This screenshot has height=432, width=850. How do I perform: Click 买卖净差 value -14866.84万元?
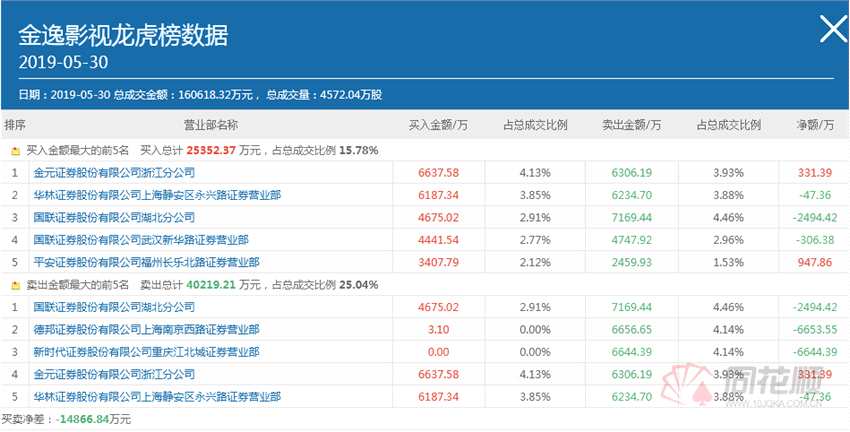coord(94,420)
